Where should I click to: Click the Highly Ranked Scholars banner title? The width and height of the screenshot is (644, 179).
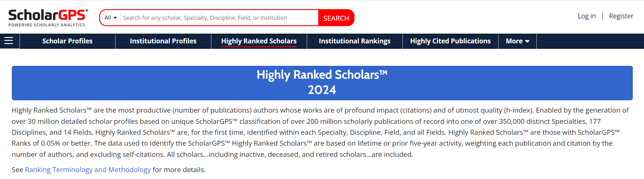pyautogui.click(x=322, y=75)
